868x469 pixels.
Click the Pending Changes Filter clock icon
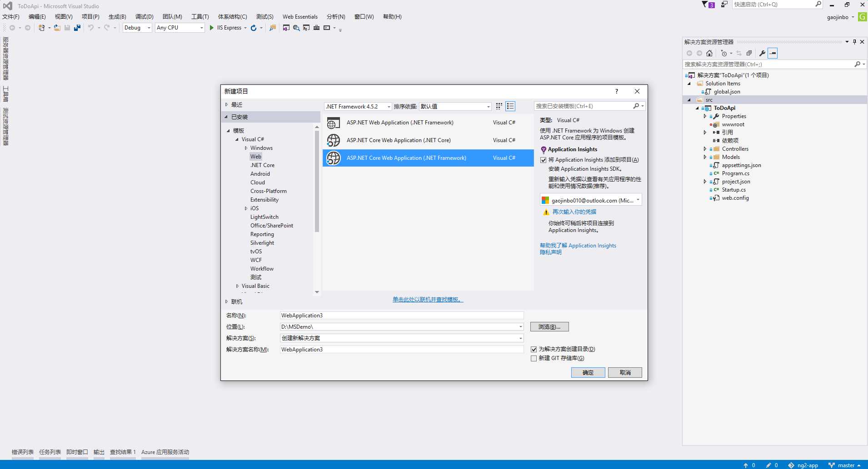point(724,53)
